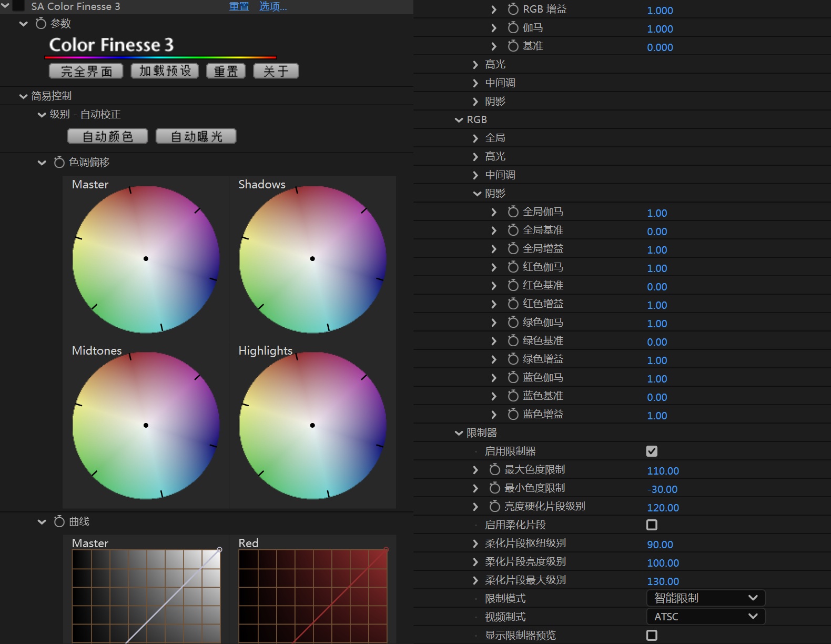Viewport: 831px width, 644px height.
Task: Toggle stopwatch for 红色伽马
Action: 513,267
